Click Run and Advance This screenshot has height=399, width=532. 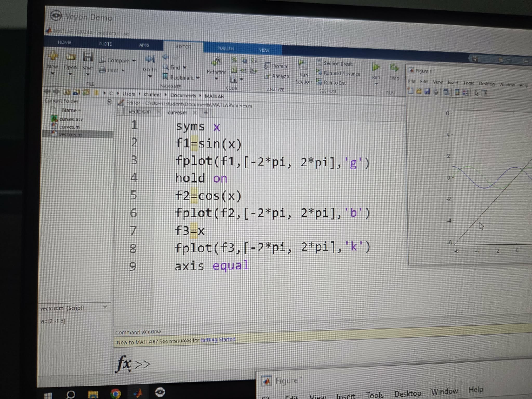point(338,73)
